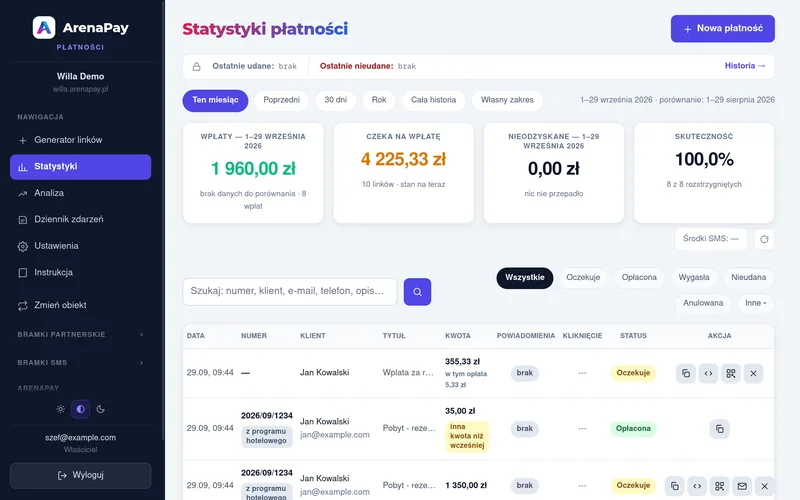The height and width of the screenshot is (500, 800).
Task: Show embed code for 1 350,00 zł payment
Action: pyautogui.click(x=697, y=486)
